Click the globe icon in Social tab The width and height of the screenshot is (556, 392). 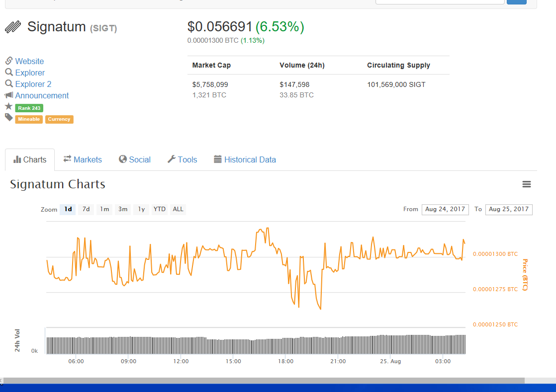123,159
